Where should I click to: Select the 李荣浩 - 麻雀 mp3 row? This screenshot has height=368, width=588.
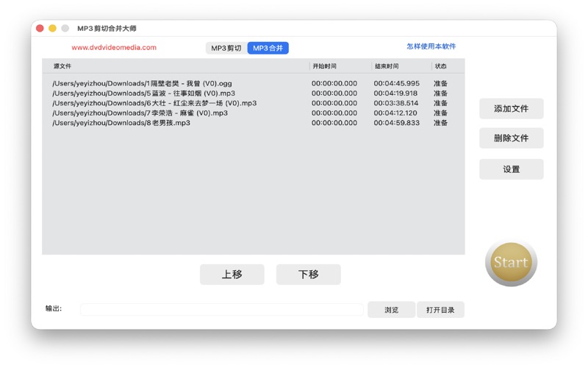140,113
